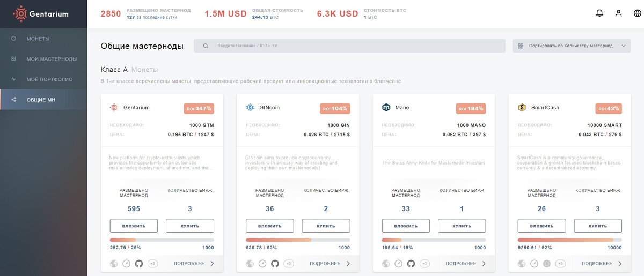Click Купить on the Gentarium card

point(190,226)
